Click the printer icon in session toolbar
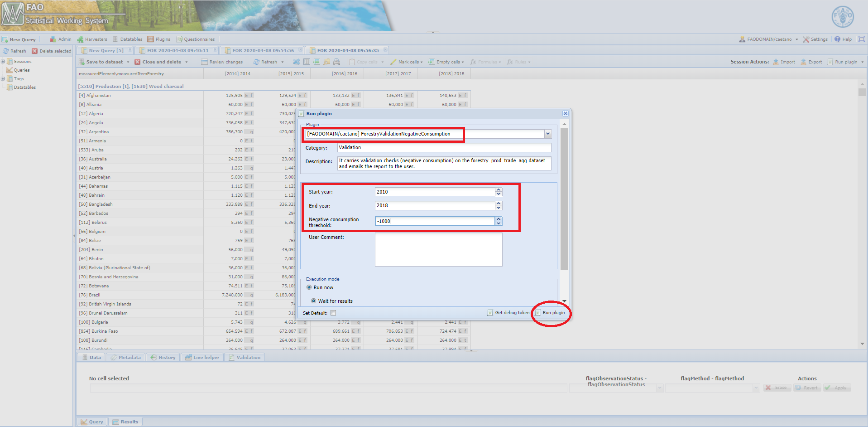The height and width of the screenshot is (427, 868). [336, 62]
